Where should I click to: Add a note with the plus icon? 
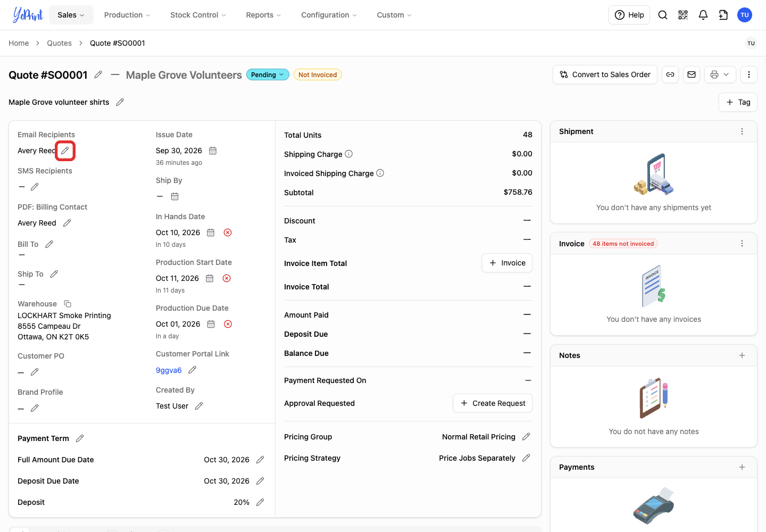click(742, 355)
